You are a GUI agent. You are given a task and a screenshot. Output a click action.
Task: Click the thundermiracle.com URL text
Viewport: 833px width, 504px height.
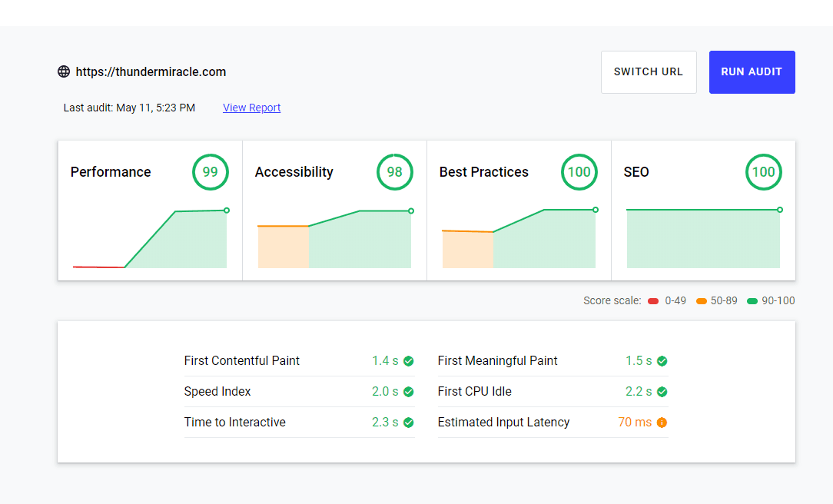pos(151,71)
